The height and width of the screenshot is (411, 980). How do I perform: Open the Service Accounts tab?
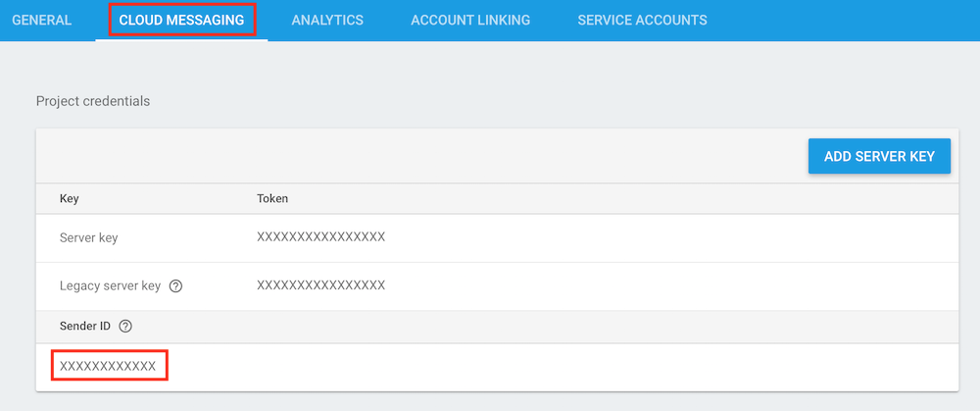642,20
